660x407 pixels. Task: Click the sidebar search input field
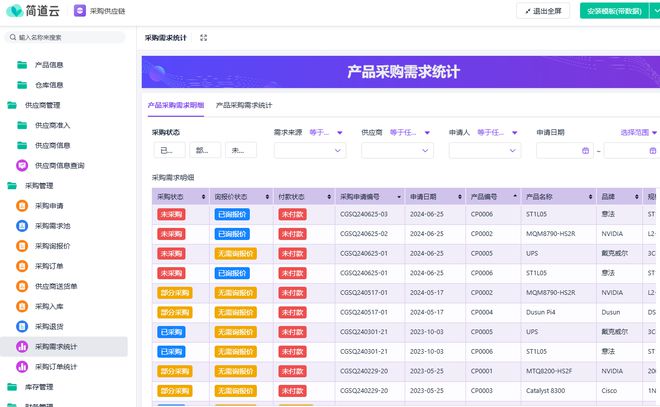coord(65,37)
